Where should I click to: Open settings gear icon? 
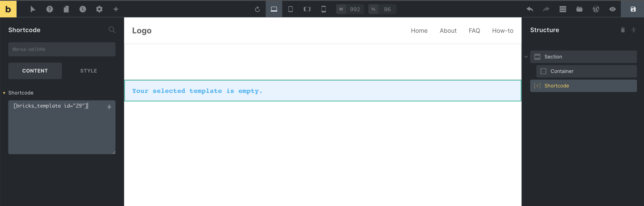(99, 9)
